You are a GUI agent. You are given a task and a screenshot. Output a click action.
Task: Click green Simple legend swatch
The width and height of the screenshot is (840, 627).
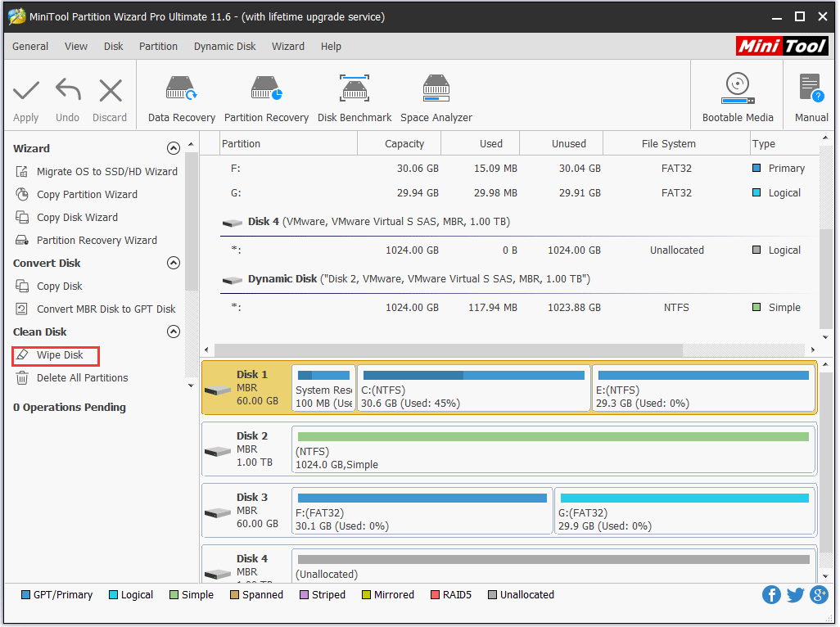coord(174,595)
